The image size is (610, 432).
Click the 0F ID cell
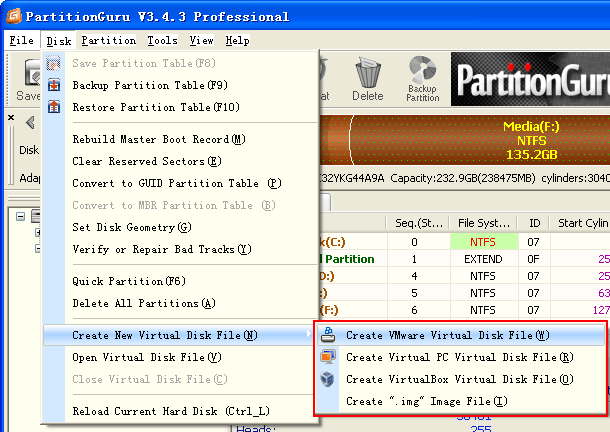click(x=534, y=259)
